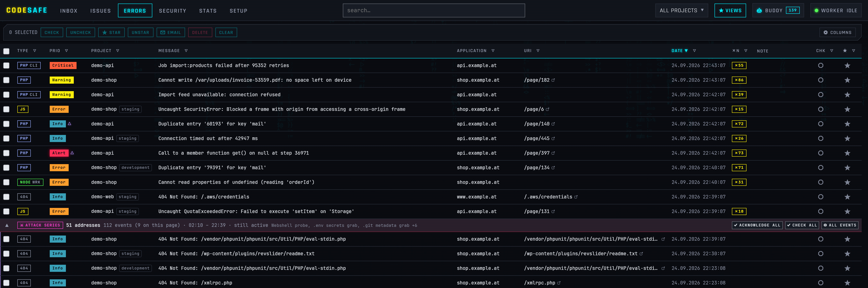Star the 'Import feed unavailable' row
Image resolution: width=868 pixels, height=288 pixels.
(x=847, y=95)
